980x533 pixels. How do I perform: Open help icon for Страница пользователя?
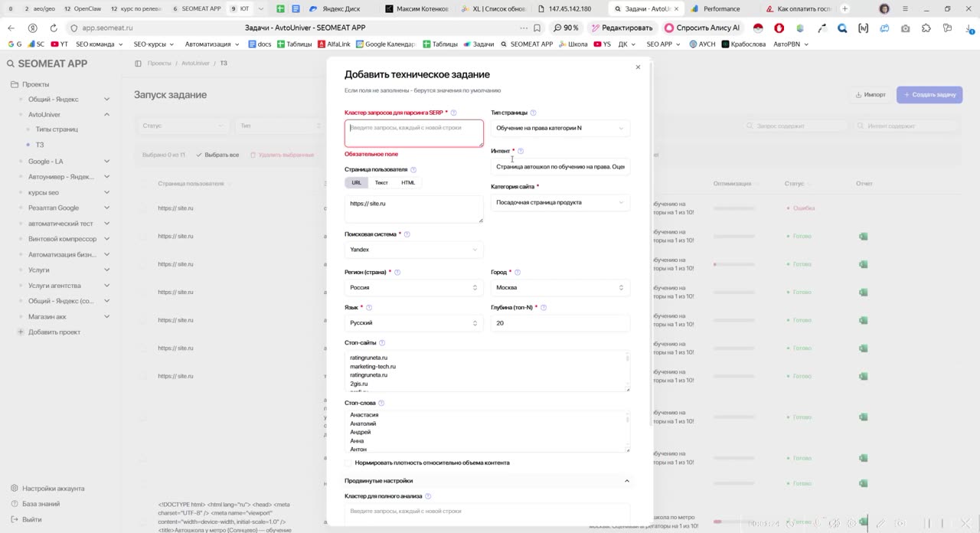click(x=413, y=169)
